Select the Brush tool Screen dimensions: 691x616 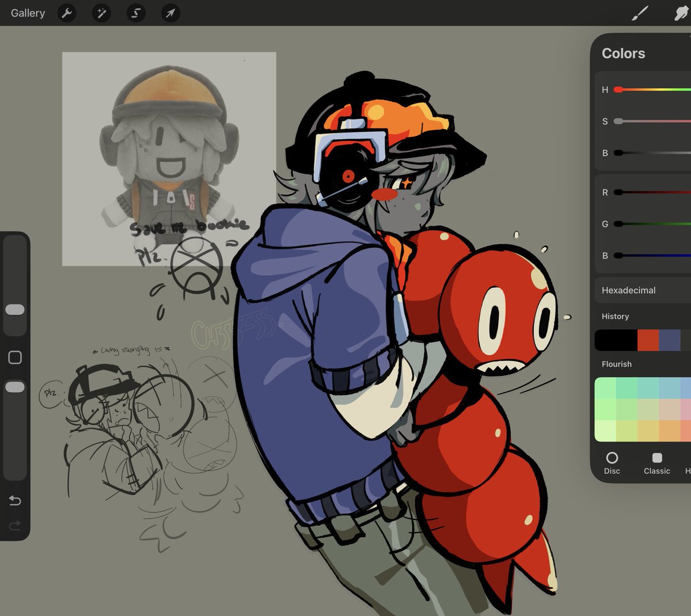coord(640,13)
